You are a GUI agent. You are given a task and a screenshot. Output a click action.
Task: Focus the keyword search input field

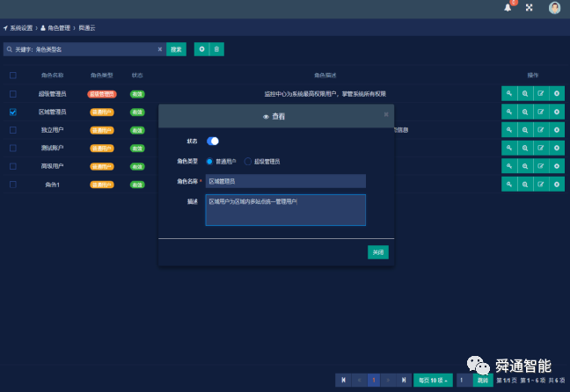pyautogui.click(x=84, y=49)
